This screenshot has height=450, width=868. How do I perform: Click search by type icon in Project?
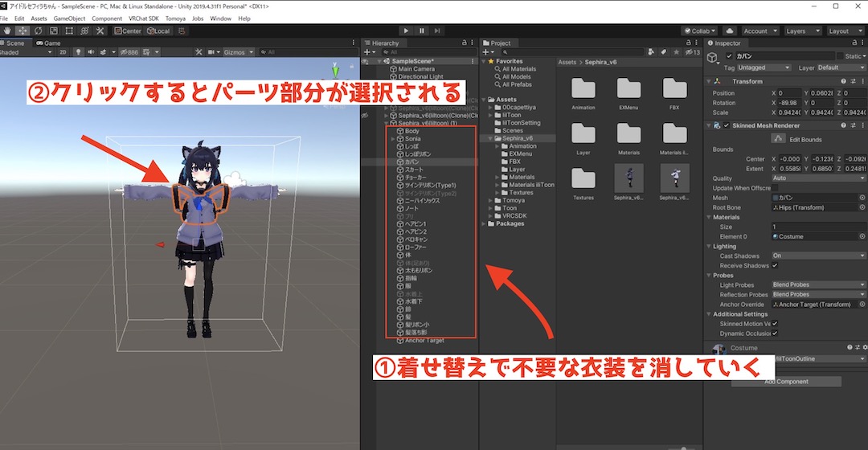click(x=652, y=52)
